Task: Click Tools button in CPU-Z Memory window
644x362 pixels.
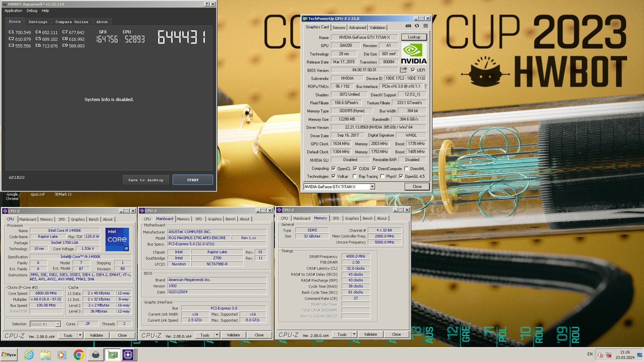Action: 342,334
